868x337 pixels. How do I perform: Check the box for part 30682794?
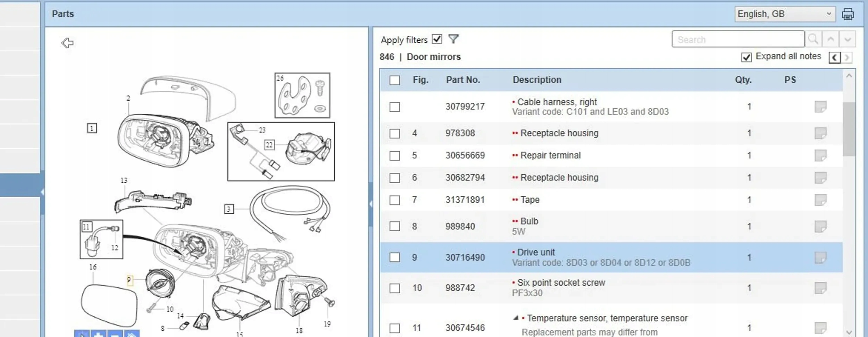[x=395, y=178]
